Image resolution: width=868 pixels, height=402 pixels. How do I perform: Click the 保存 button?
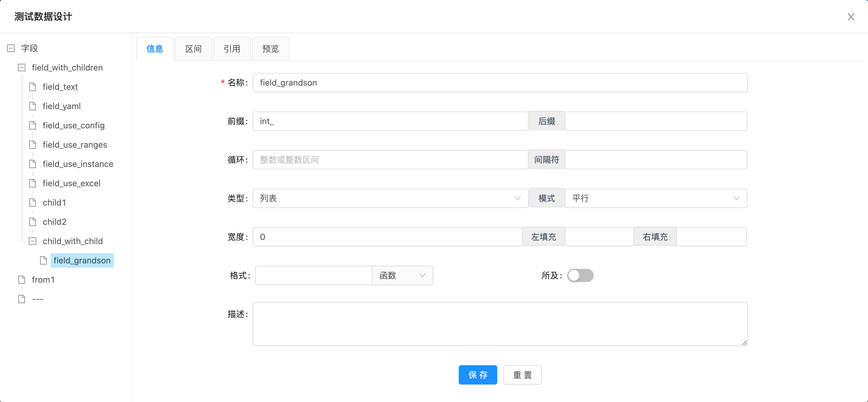[x=477, y=375]
